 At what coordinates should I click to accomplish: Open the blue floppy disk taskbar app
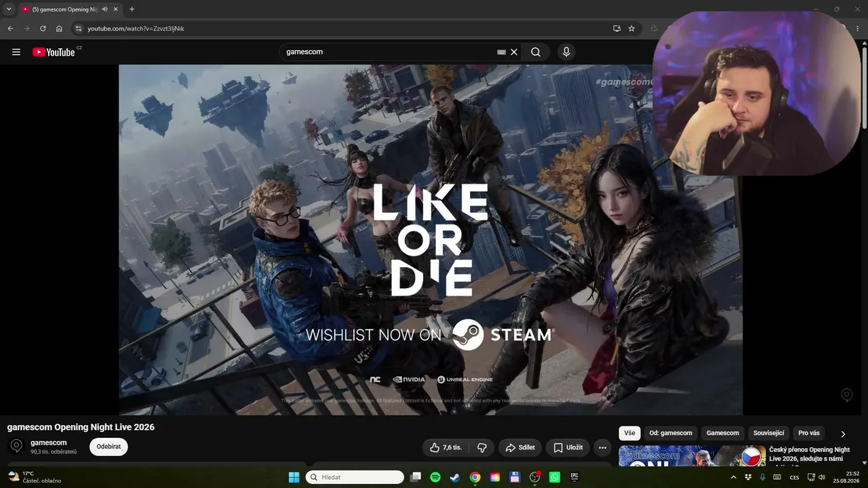click(x=515, y=477)
